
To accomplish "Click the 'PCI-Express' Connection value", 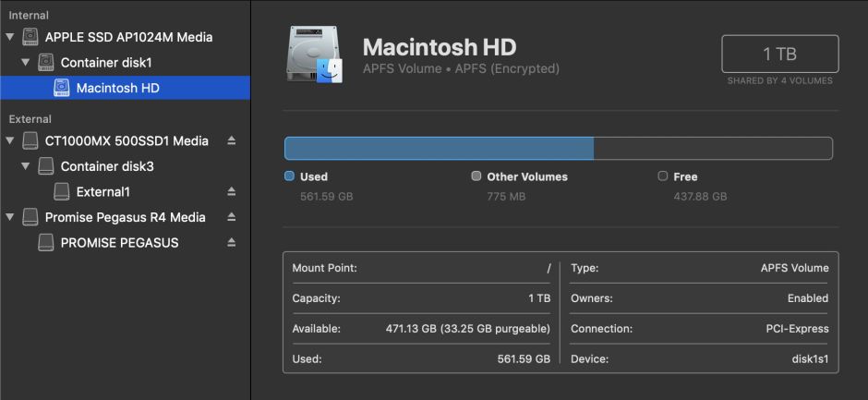I will 798,329.
